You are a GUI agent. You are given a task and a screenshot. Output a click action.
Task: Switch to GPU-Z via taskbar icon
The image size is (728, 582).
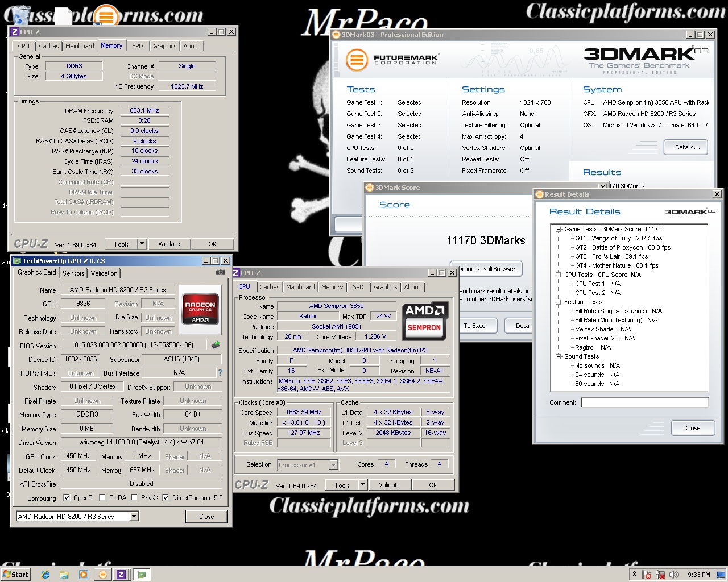[141, 574]
